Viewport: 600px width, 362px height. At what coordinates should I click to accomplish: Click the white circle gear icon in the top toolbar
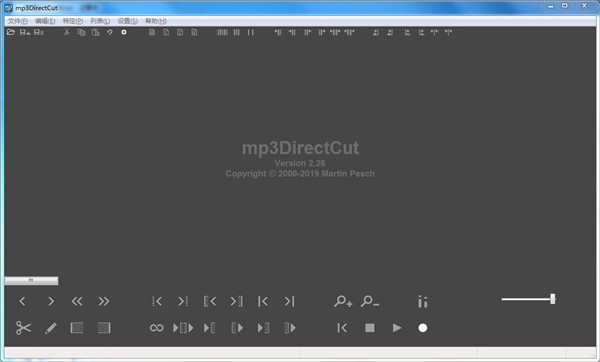pyautogui.click(x=124, y=33)
